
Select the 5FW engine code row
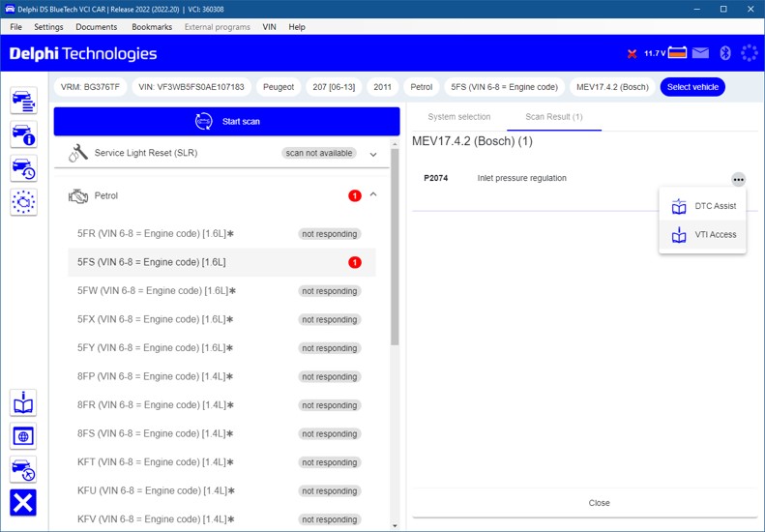coord(222,291)
